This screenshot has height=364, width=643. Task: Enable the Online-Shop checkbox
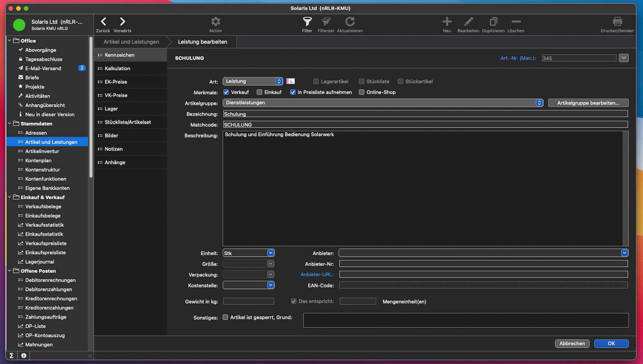pyautogui.click(x=361, y=92)
